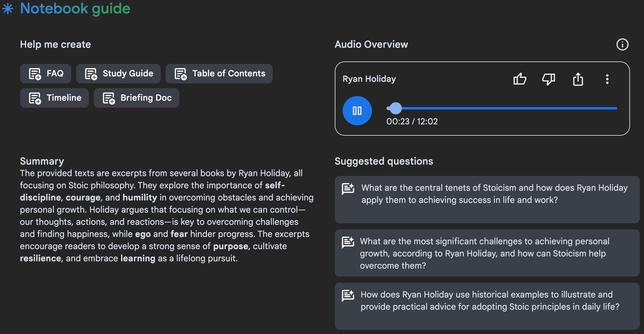
Task: Generate a Study Guide
Action: [x=118, y=74]
